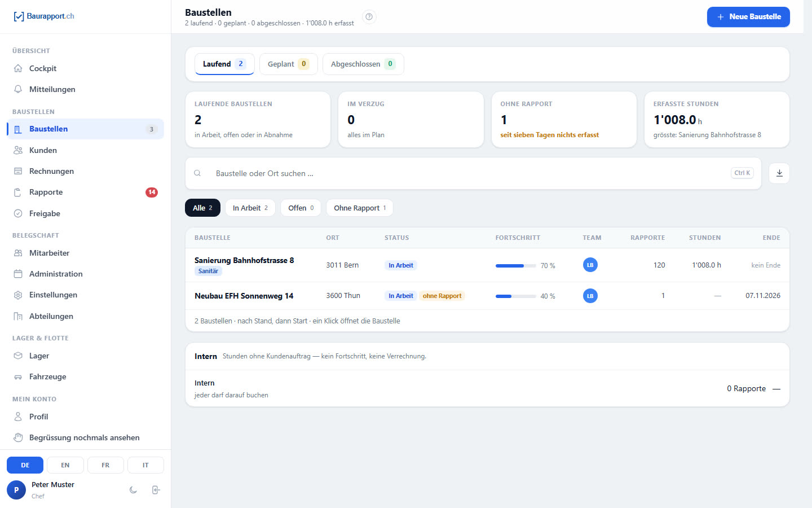812x508 pixels.
Task: Switch to the Abgeschlossen tab
Action: pos(363,64)
